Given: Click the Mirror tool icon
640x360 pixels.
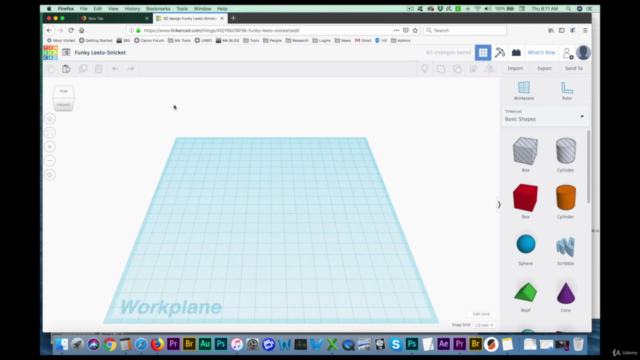Looking at the screenshot, I should coord(489,69).
